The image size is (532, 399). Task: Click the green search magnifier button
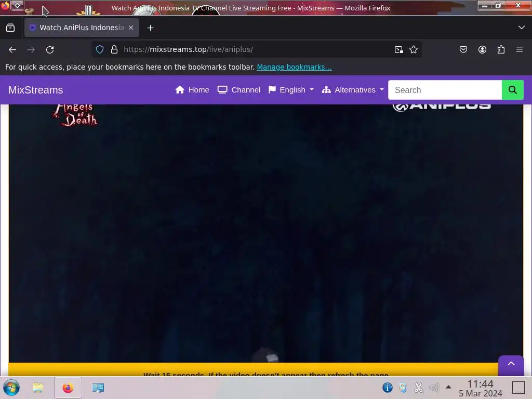point(513,90)
